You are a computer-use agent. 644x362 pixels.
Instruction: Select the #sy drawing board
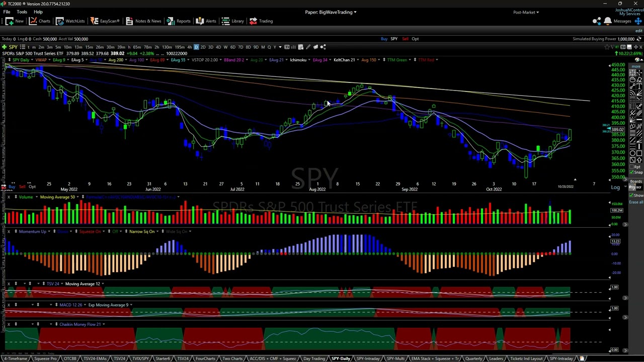click(x=632, y=187)
